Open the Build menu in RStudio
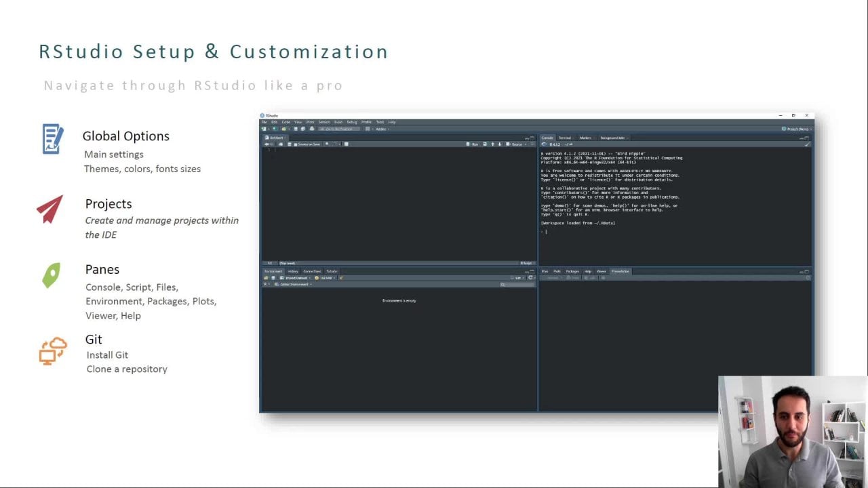 click(x=338, y=122)
